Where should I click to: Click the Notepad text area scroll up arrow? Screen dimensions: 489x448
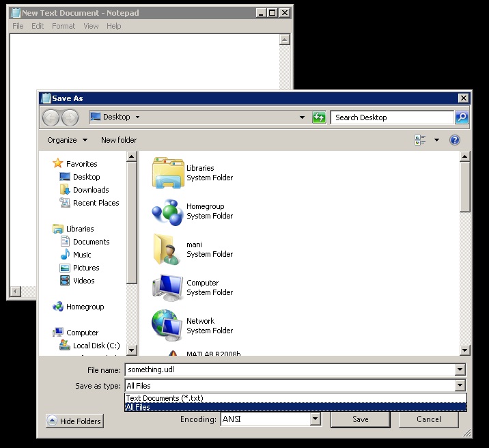click(x=284, y=40)
